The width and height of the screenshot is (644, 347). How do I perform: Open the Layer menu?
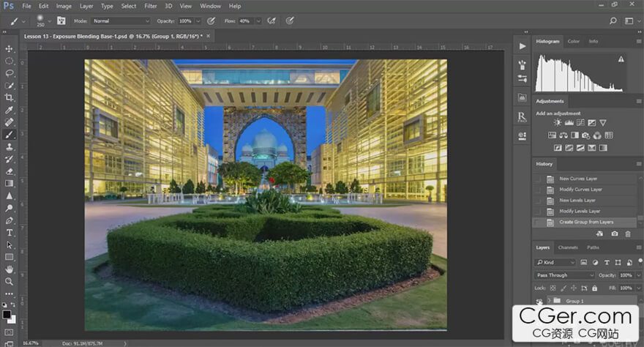[86, 6]
